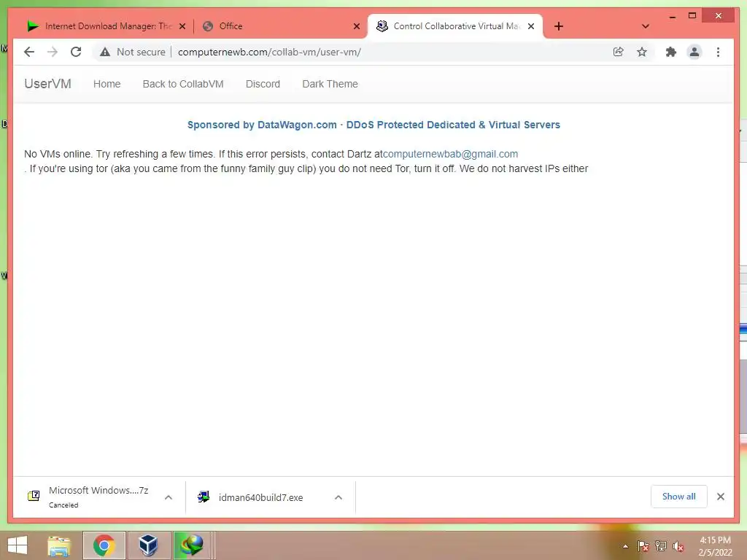This screenshot has width=747, height=560.
Task: Click the UserVM brand link
Action: pos(47,84)
